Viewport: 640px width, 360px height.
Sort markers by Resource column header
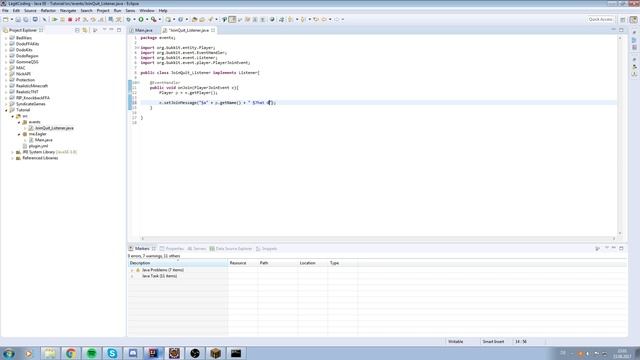242,263
